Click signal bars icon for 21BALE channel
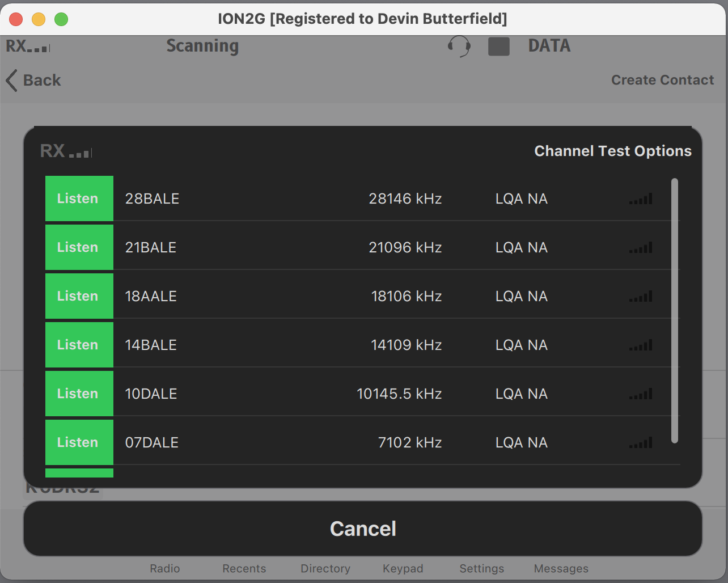This screenshot has height=583, width=728. point(641,248)
